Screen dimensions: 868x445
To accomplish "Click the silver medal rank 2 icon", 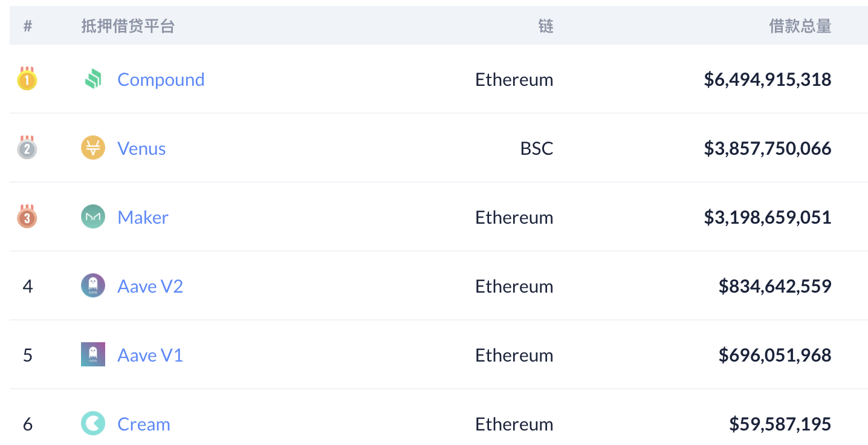I will point(27,148).
